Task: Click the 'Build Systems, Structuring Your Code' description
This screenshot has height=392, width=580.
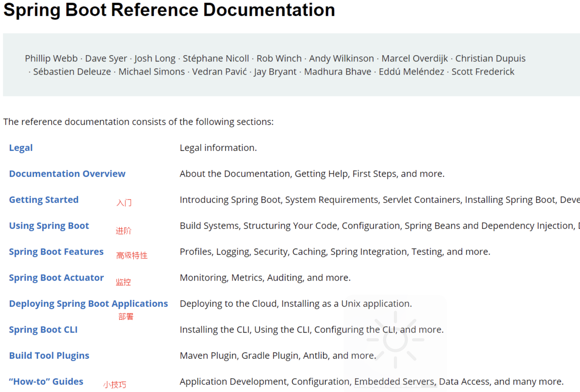Action: point(380,226)
